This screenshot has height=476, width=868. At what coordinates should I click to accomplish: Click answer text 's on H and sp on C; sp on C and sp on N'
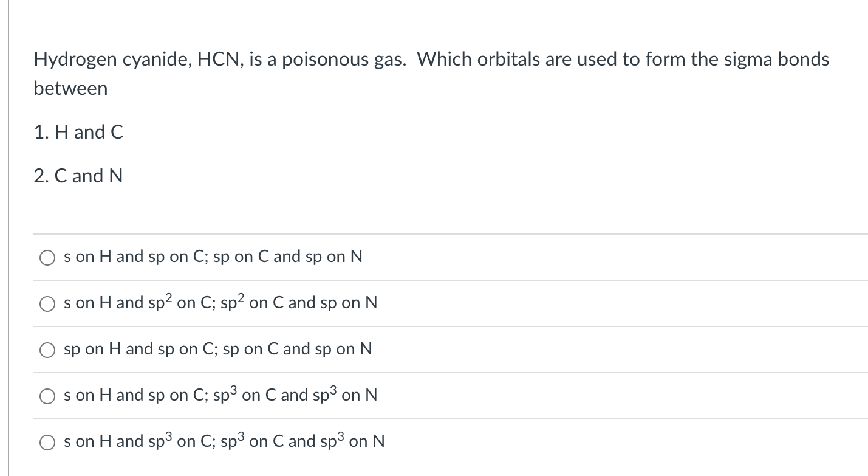point(213,257)
